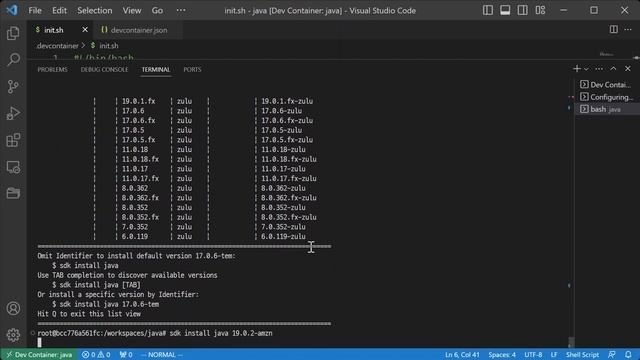Open problems count errors and warnings

tap(96, 354)
